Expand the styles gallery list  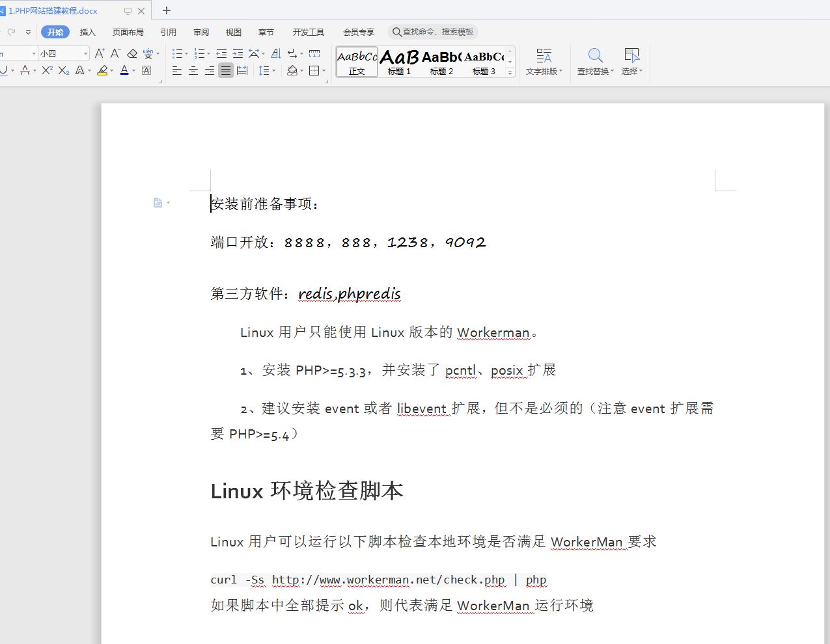[510, 73]
